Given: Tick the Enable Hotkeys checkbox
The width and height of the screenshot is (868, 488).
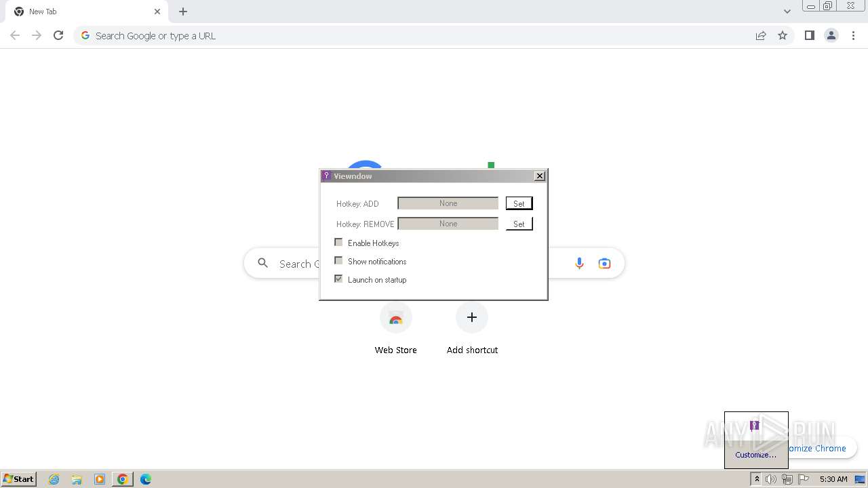Looking at the screenshot, I should pos(338,242).
